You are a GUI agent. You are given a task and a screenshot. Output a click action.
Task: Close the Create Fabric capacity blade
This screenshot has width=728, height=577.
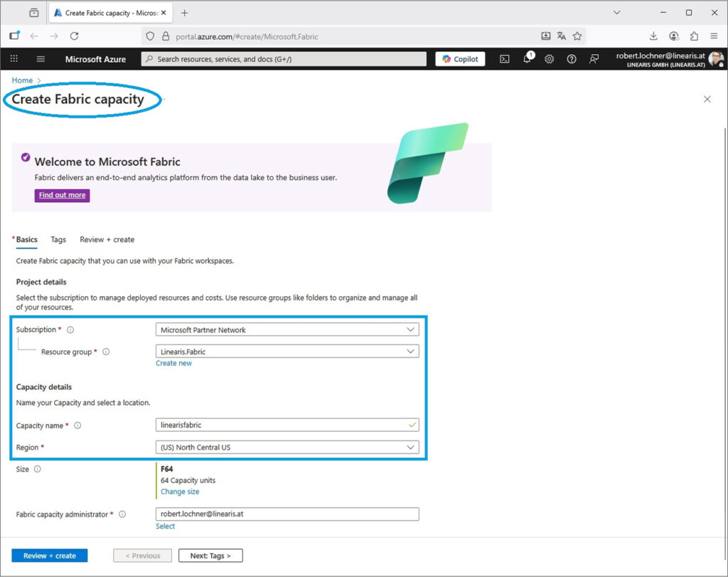[707, 99]
